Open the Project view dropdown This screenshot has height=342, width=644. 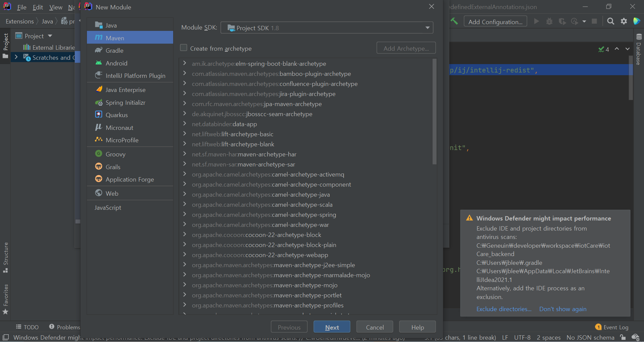pyautogui.click(x=50, y=36)
